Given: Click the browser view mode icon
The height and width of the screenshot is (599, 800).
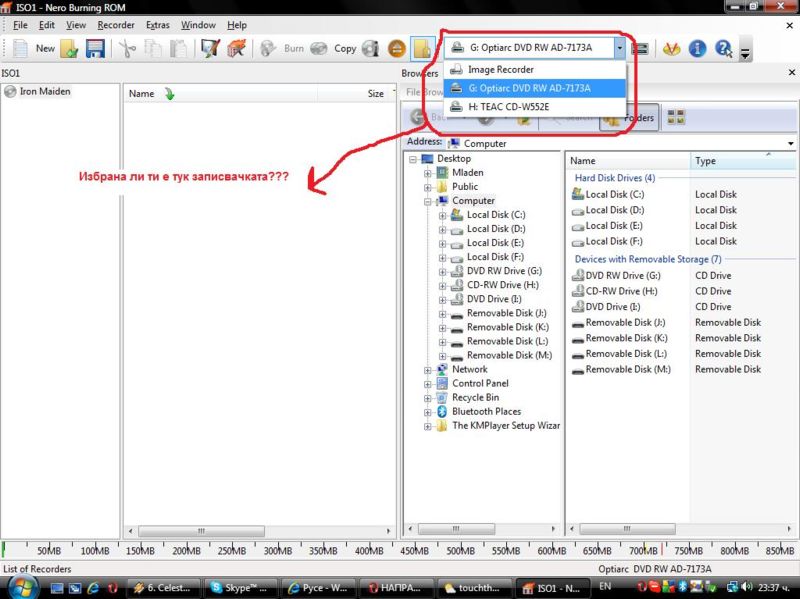Looking at the screenshot, I should coord(676,117).
